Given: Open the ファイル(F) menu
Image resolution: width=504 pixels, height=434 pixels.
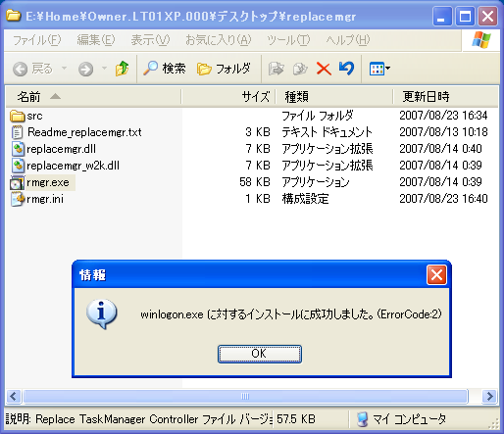Looking at the screenshot, I should coord(37,40).
